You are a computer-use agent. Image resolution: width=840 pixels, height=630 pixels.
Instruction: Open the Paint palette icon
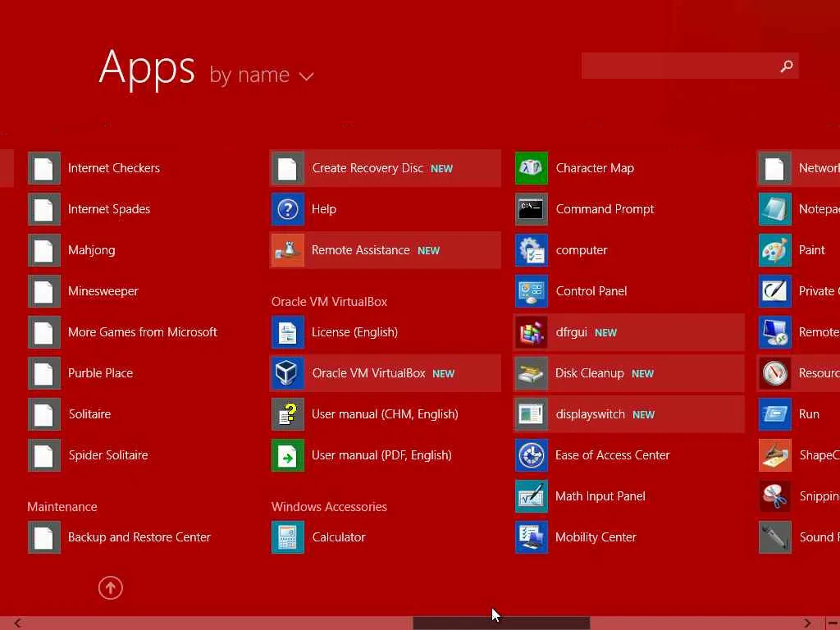tap(774, 250)
